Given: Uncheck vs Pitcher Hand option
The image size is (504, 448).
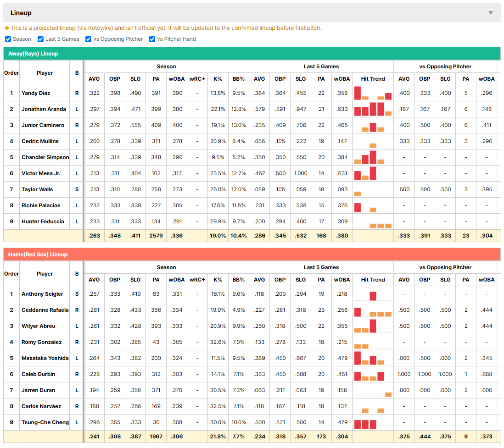Looking at the screenshot, I should (x=152, y=39).
